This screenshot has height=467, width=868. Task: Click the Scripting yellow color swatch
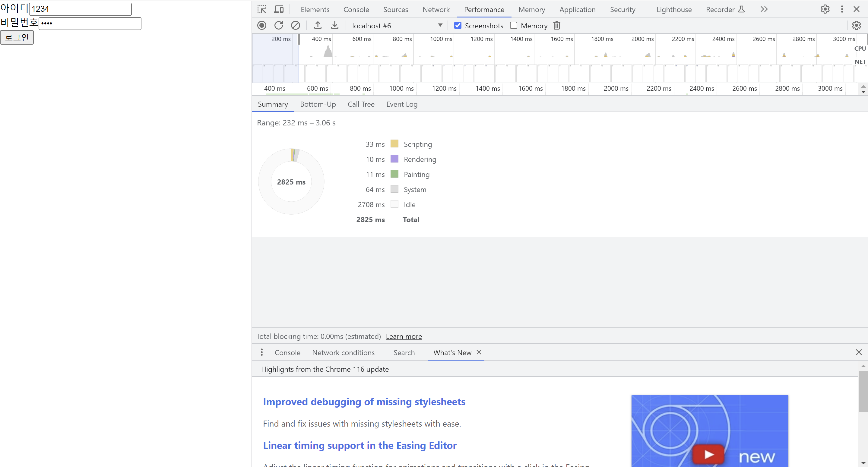pos(394,144)
